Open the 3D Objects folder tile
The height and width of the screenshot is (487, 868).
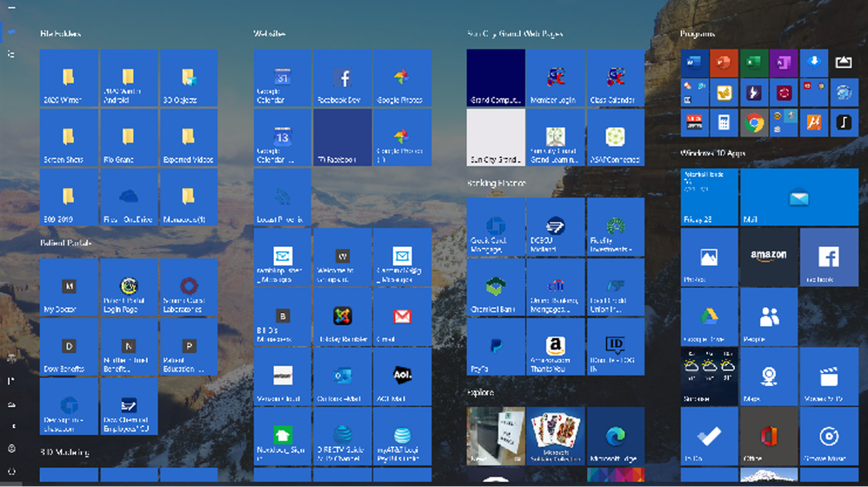[189, 77]
